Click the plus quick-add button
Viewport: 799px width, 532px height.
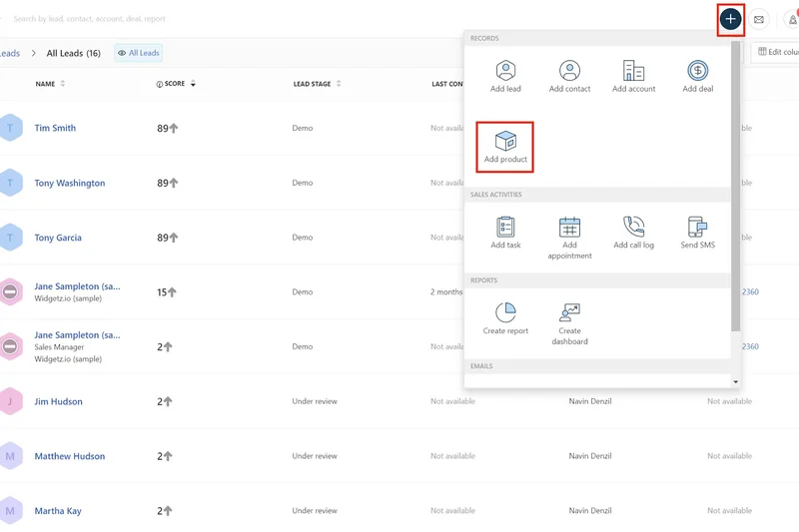731,19
